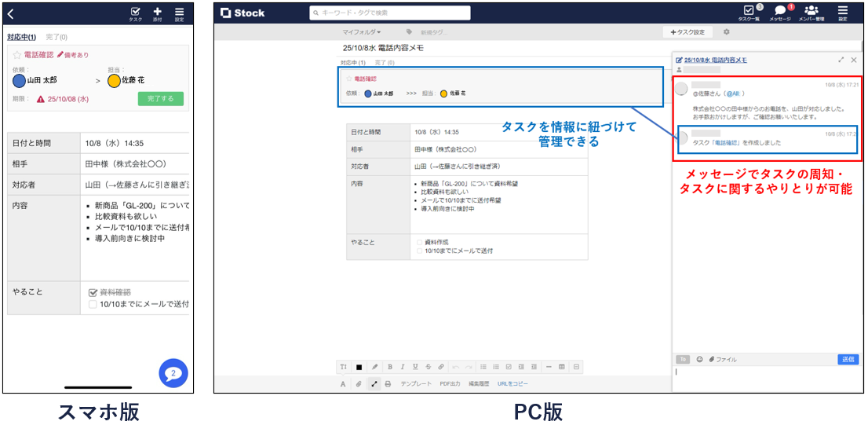The width and height of the screenshot is (868, 436).
Task: Print the note with printer icon
Action: (388, 383)
